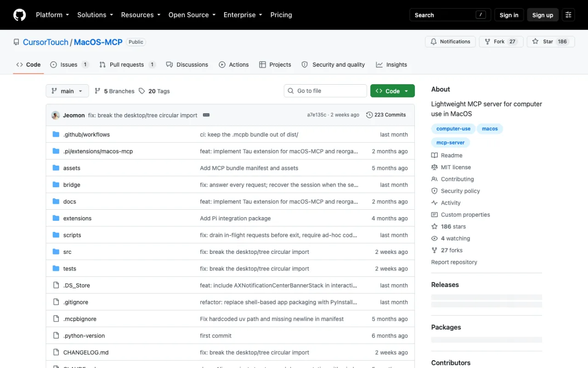The height and width of the screenshot is (368, 588).
Task: Open the .pi/extensions/macos-mcp folder
Action: coord(98,151)
